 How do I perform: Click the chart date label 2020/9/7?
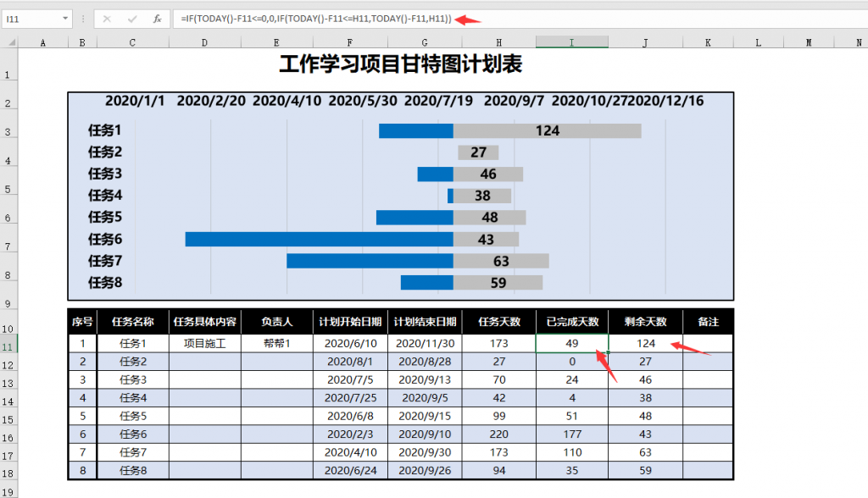click(514, 101)
